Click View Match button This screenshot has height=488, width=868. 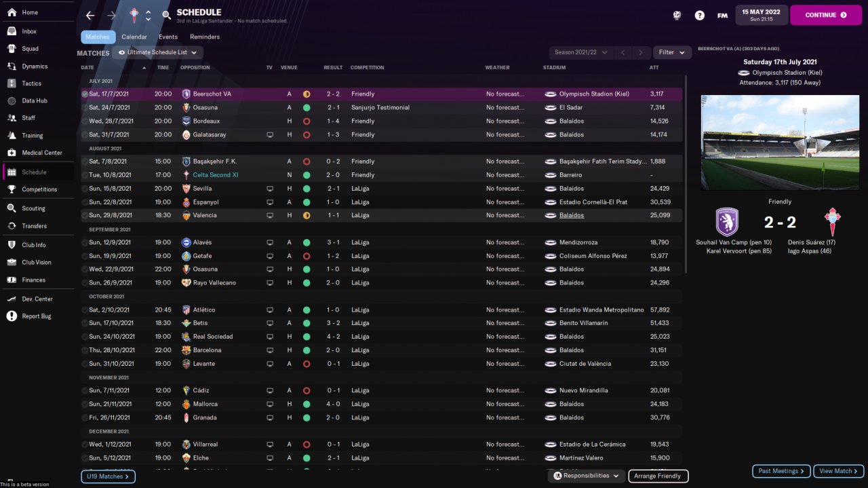pyautogui.click(x=840, y=470)
